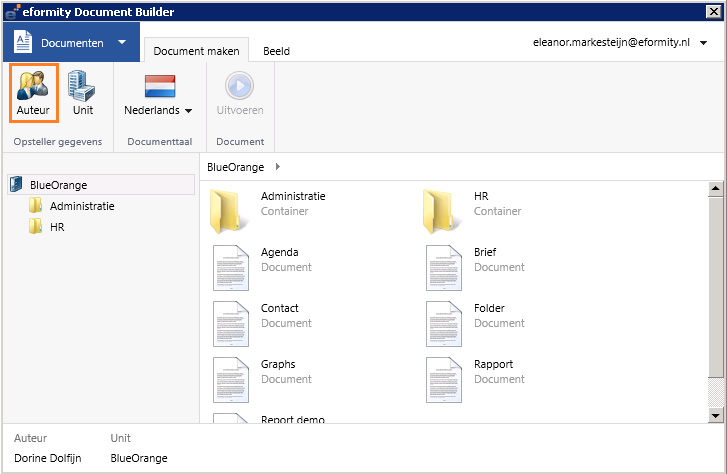This screenshot has height=474, width=727.
Task: Click the scrollbar down arrow
Action: click(x=715, y=416)
